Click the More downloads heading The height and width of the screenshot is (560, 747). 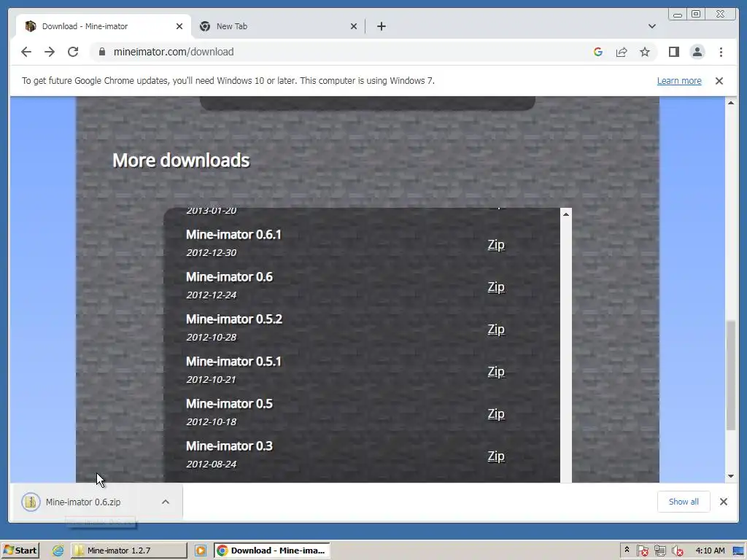pos(181,160)
